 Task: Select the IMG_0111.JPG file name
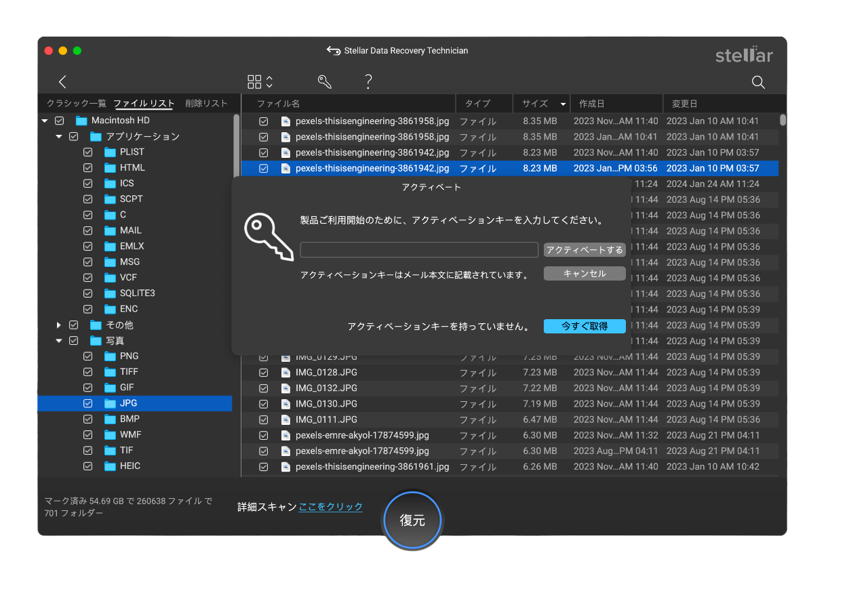click(326, 419)
